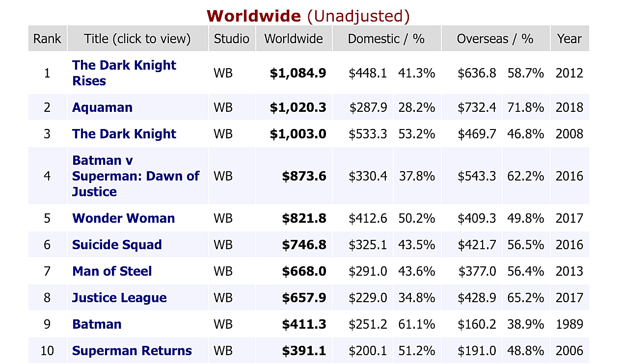
Task: Open The Dark Knight title link
Action: tap(124, 134)
